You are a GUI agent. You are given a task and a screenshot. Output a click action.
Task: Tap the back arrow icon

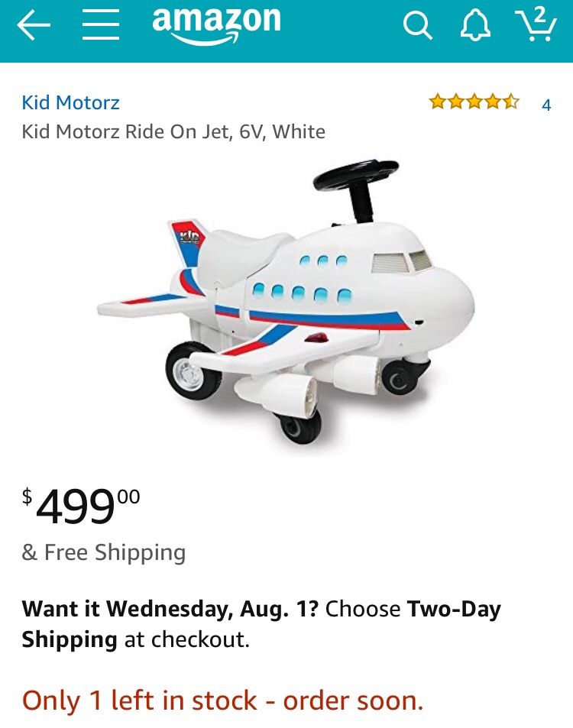coord(34,25)
